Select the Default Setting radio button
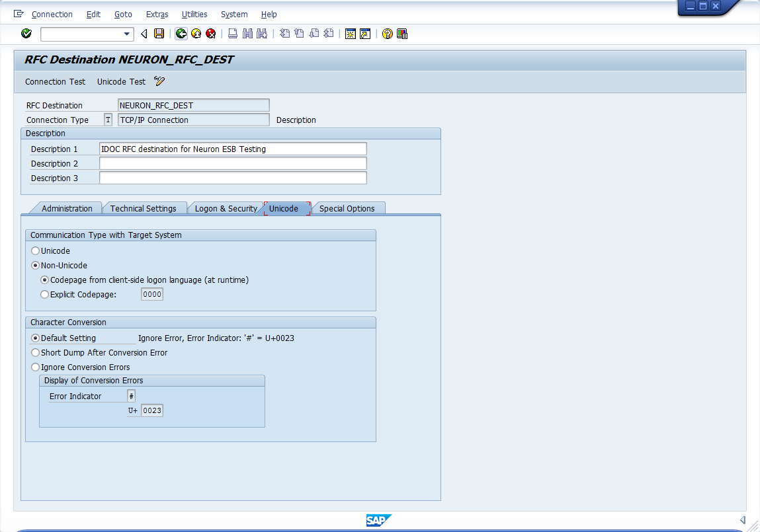Viewport: 760px width, 532px height. (x=35, y=338)
